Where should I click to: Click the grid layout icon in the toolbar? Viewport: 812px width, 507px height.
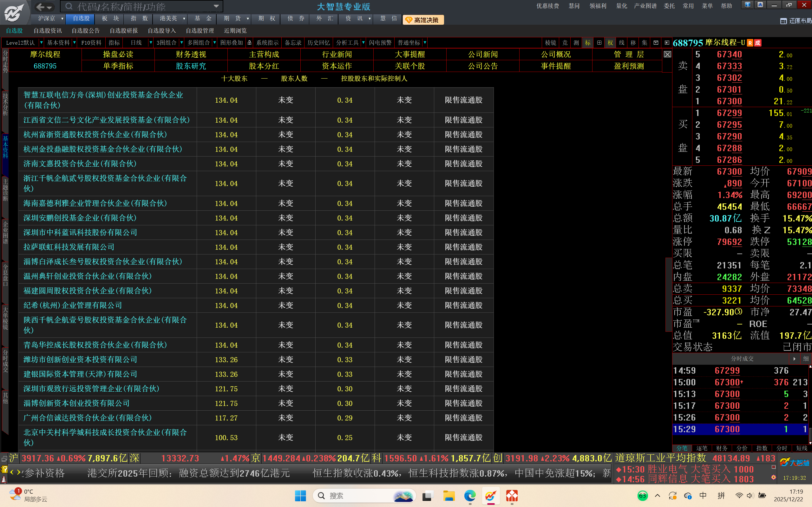(x=599, y=42)
